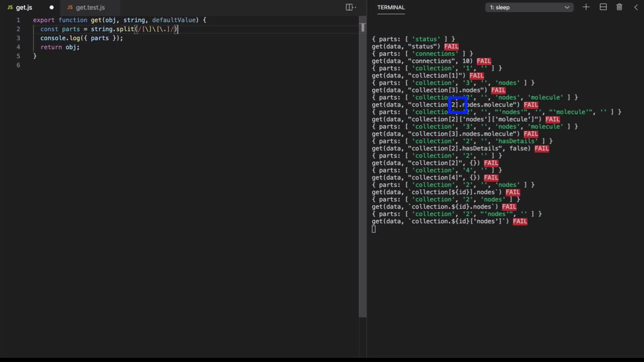Click the JS icon on the get.test.js tab
The width and height of the screenshot is (644, 362).
point(70,7)
